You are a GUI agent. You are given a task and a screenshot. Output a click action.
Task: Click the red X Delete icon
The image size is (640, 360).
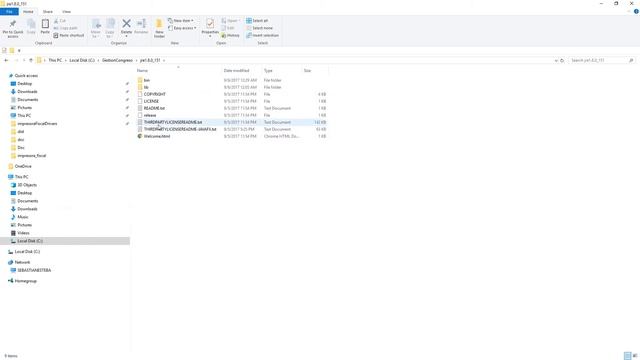click(127, 24)
